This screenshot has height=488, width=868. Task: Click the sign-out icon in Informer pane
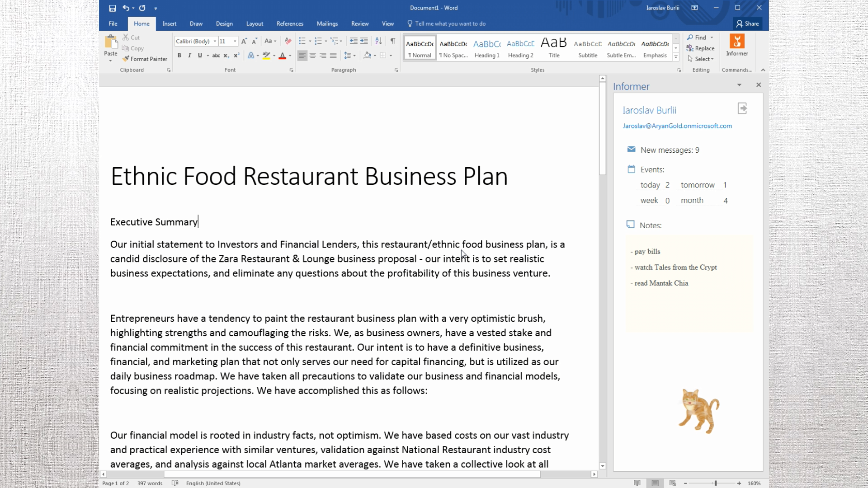tap(742, 108)
